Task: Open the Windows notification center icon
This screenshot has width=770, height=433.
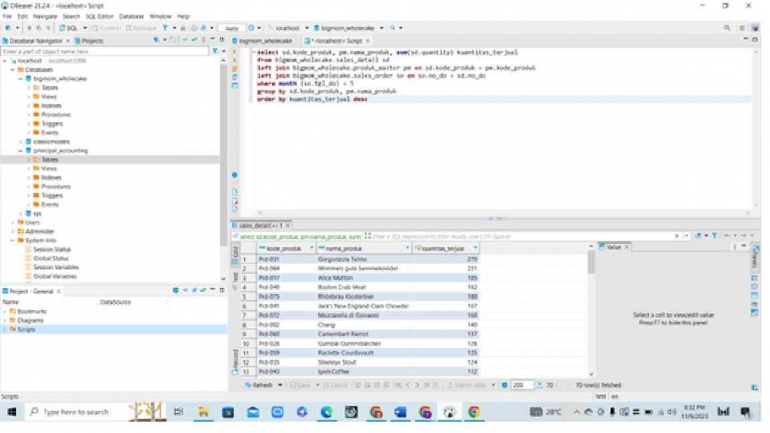Action: coord(745,412)
